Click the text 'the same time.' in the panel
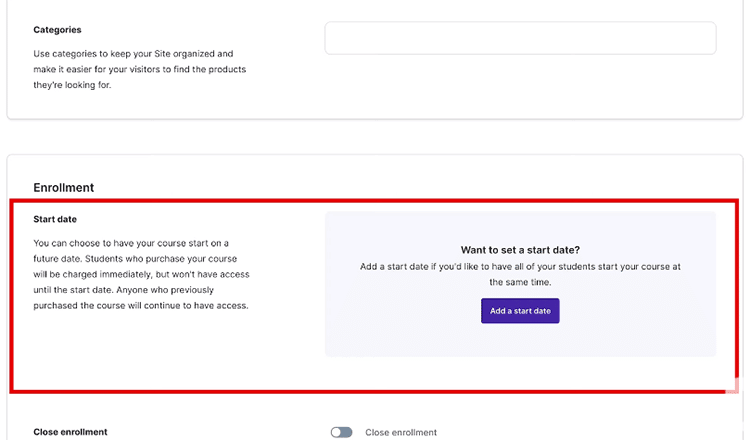The width and height of the screenshot is (750, 440). click(x=520, y=282)
